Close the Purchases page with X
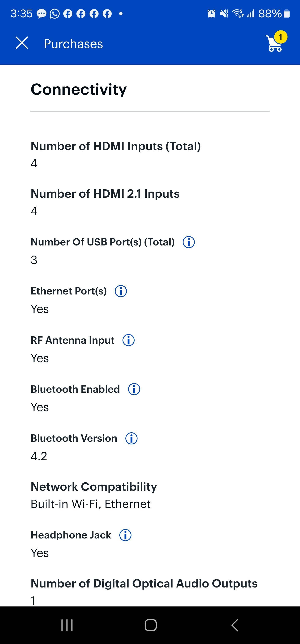This screenshot has height=644, width=300. 22,43
